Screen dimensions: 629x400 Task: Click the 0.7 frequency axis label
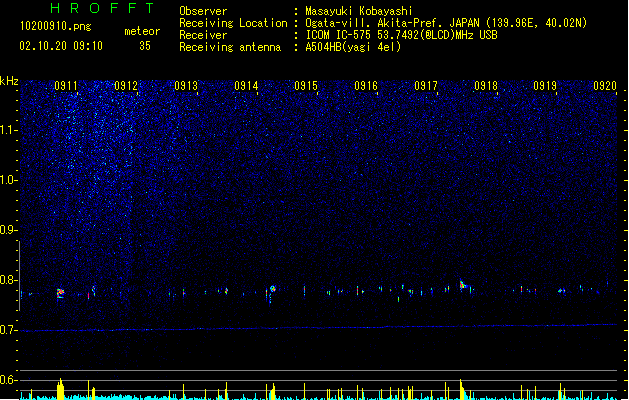8,330
